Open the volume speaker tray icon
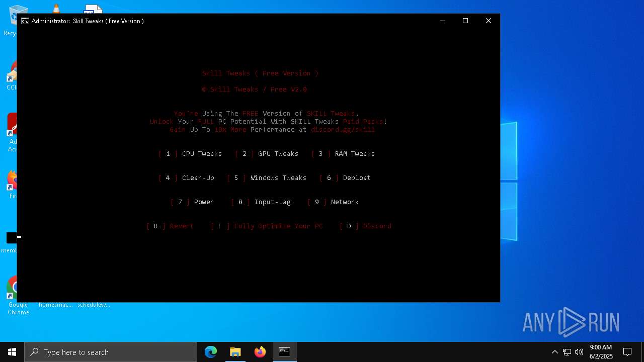Viewport: 644px width, 362px height. (579, 352)
